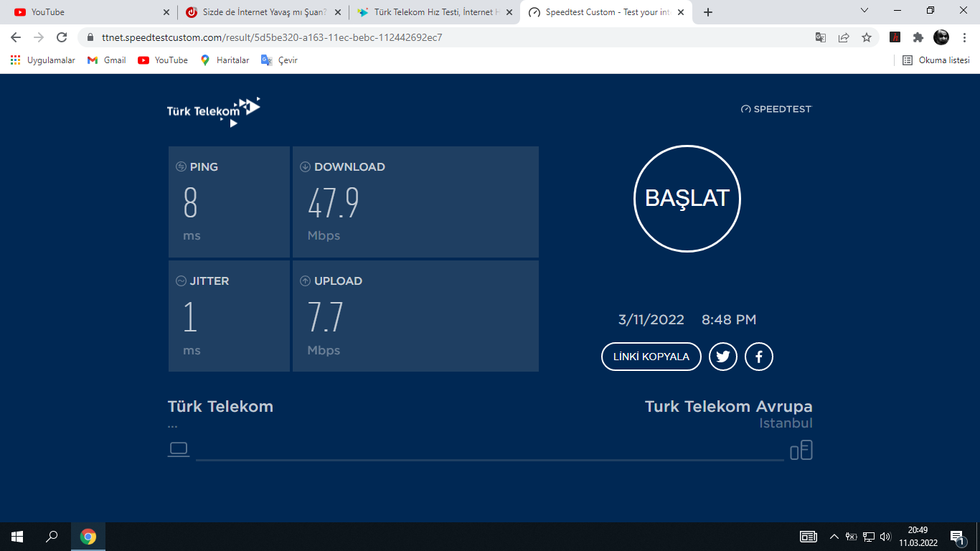
Task: Open the Gmail bookmark
Action: [x=107, y=60]
